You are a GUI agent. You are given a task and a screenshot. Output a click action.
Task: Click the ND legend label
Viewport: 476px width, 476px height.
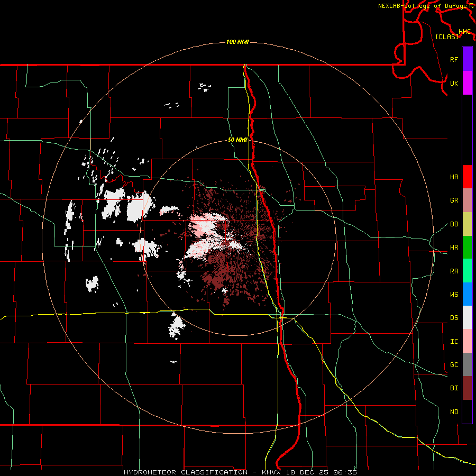coord(454,412)
